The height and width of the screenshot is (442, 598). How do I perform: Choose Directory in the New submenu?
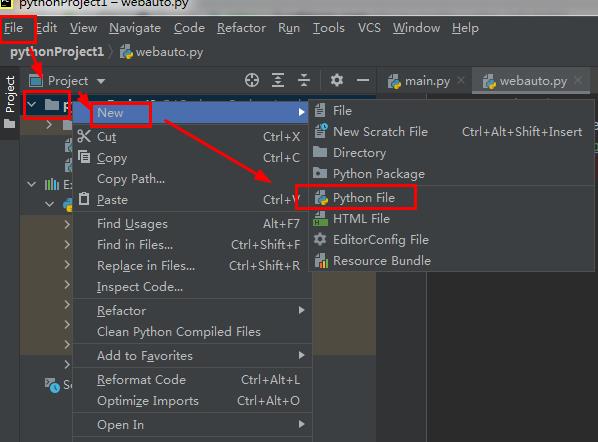451,153
